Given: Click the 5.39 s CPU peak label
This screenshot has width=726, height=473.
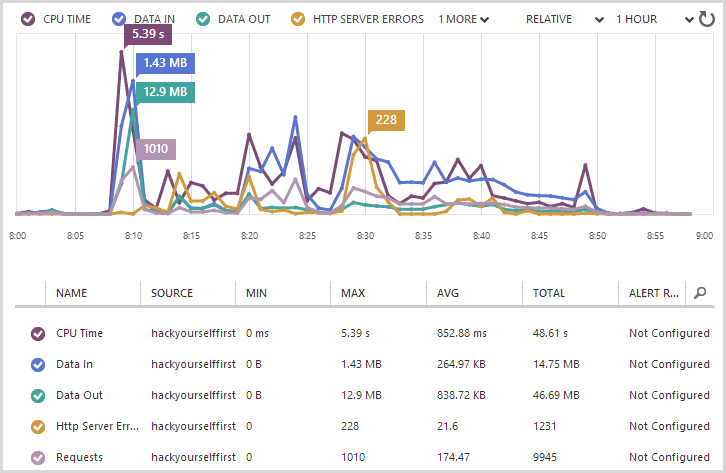Looking at the screenshot, I should pos(148,34).
